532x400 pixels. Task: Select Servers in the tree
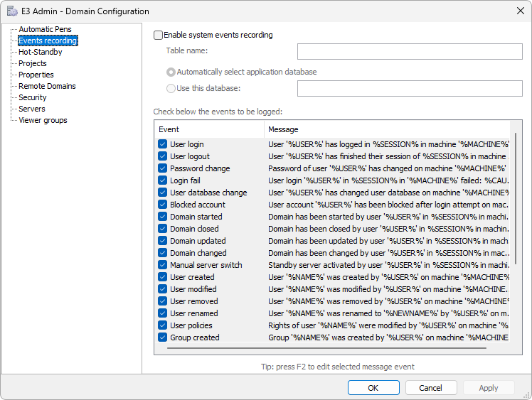point(32,109)
